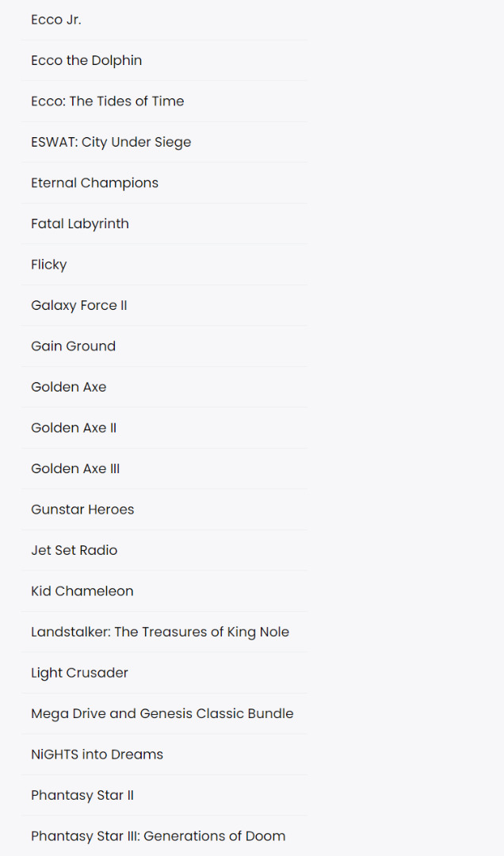This screenshot has width=504, height=856.
Task: Click Jet Set Radio list item
Action: 74,550
